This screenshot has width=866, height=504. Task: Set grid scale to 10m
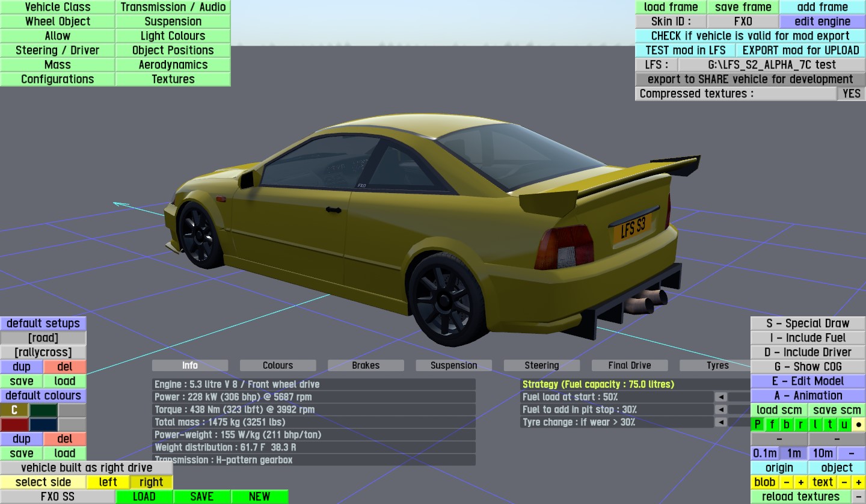pyautogui.click(x=823, y=453)
